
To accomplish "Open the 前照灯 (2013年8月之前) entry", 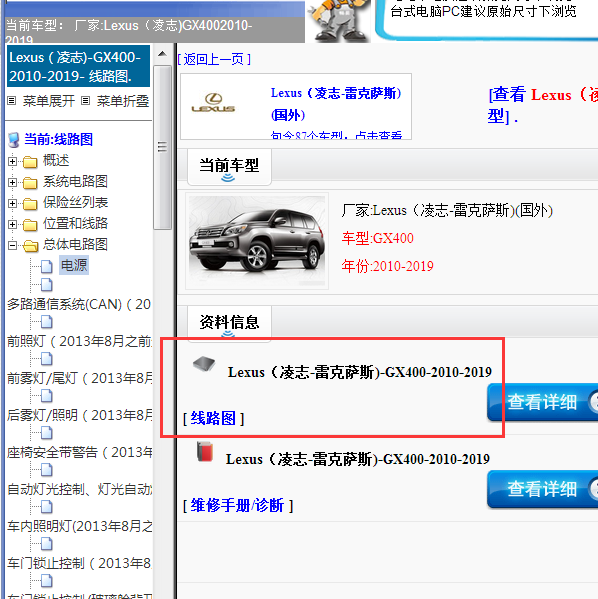I will (x=79, y=341).
